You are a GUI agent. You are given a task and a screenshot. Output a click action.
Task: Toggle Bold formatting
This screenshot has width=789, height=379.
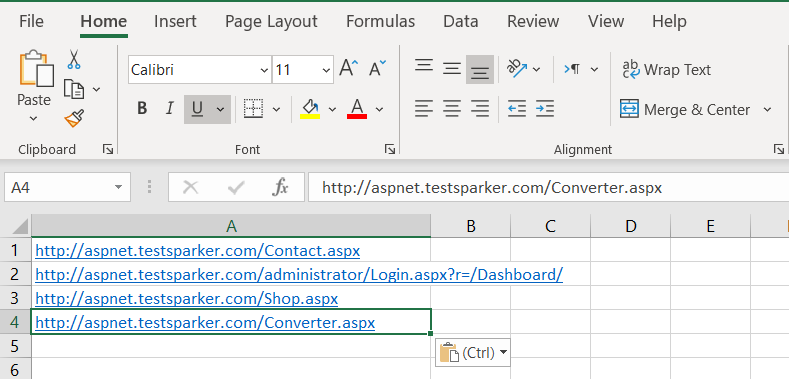(x=142, y=109)
